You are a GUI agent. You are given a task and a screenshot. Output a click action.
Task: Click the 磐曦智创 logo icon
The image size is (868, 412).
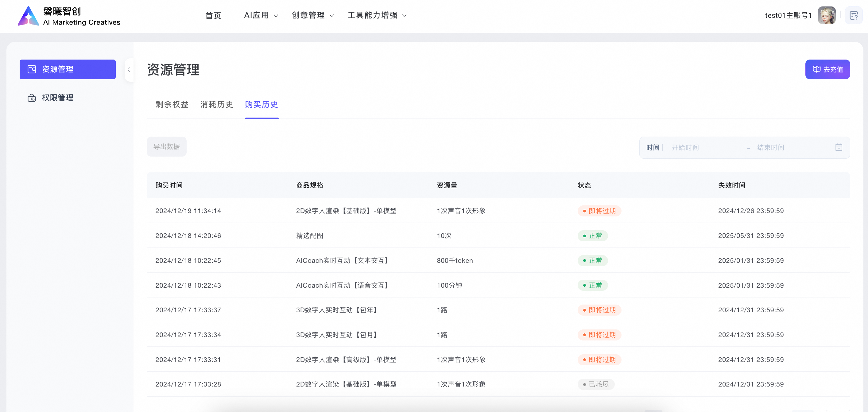pos(28,16)
